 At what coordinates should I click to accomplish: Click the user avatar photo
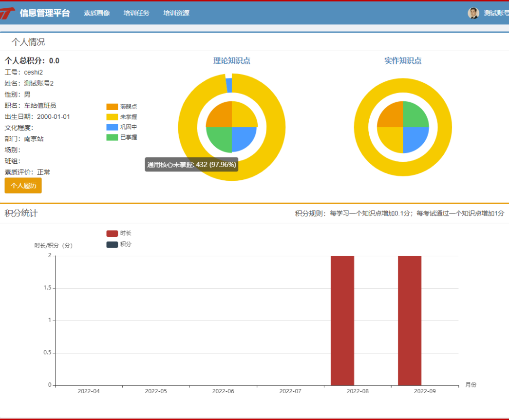[x=473, y=13]
